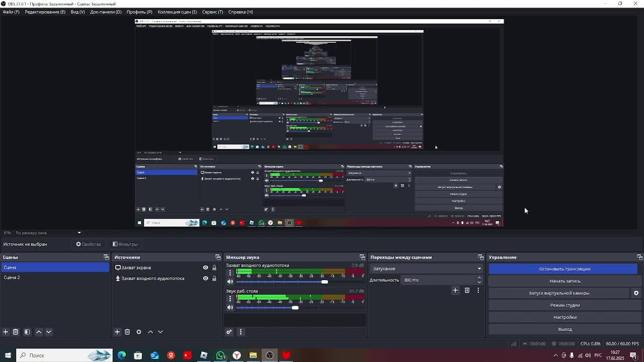This screenshot has width=644, height=362.
Task: Open advanced audio properties gear in mixer
Action: point(229,332)
